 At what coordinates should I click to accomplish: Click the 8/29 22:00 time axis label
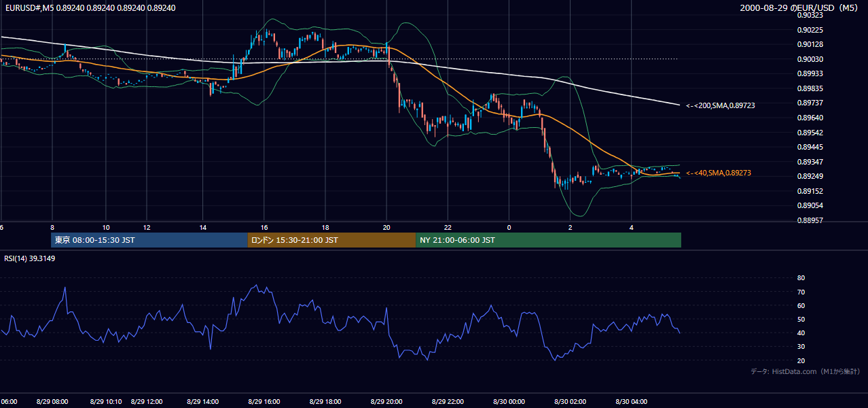448,402
